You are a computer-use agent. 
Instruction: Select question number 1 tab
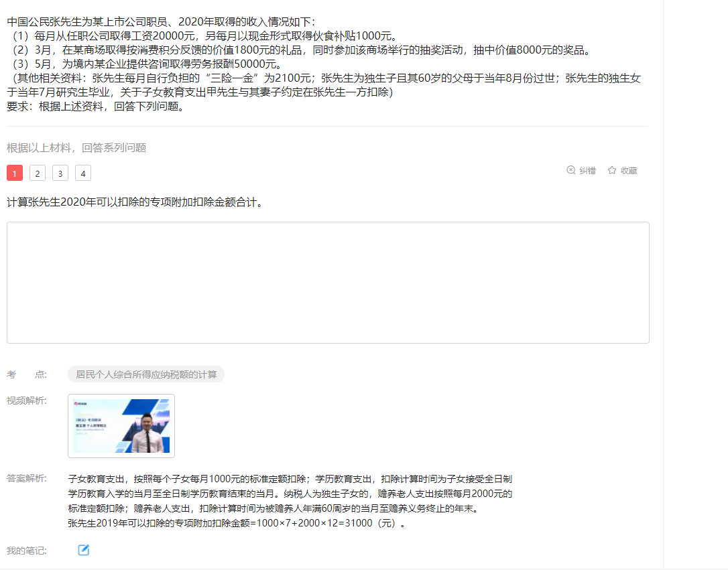(14, 173)
